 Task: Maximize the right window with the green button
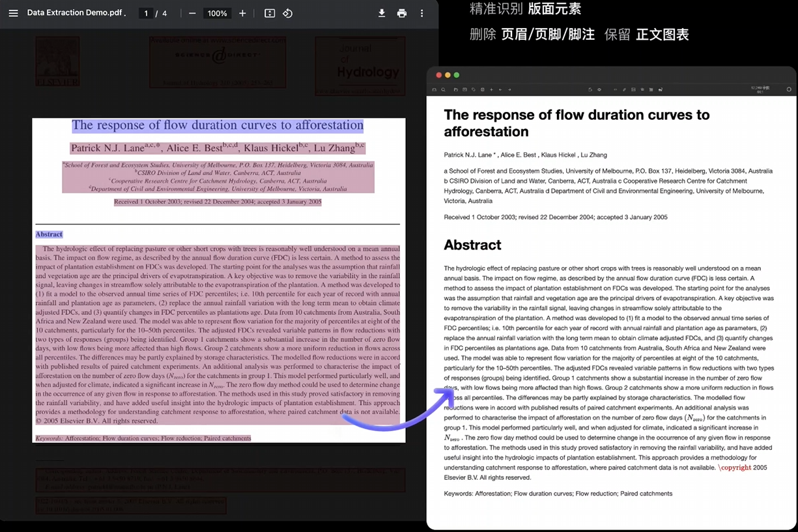tap(457, 75)
